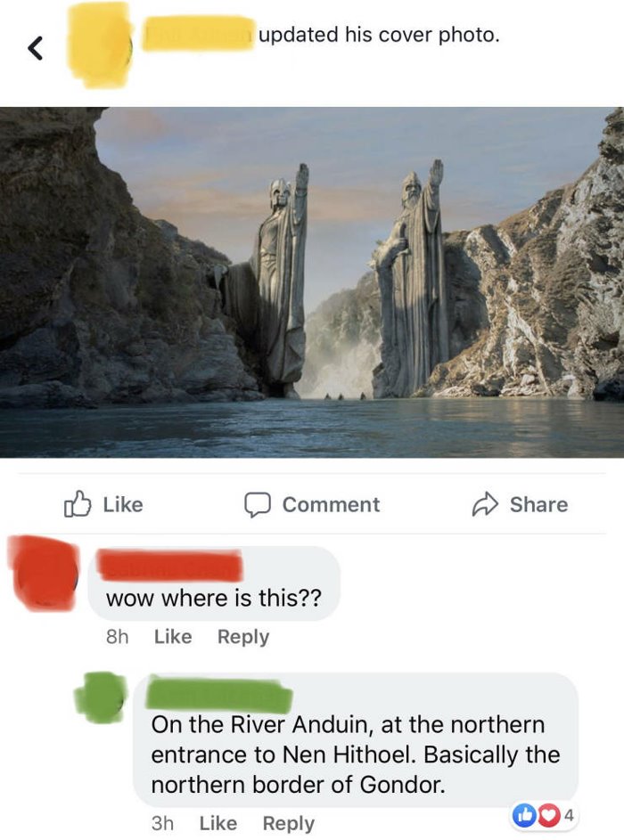Open the green-covered replier profile picture

click(x=102, y=697)
